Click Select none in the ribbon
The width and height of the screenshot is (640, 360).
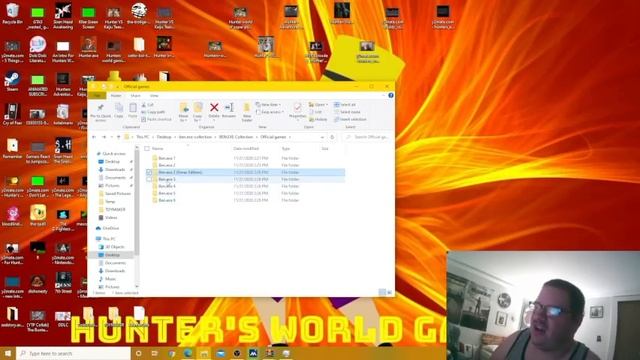pos(347,112)
